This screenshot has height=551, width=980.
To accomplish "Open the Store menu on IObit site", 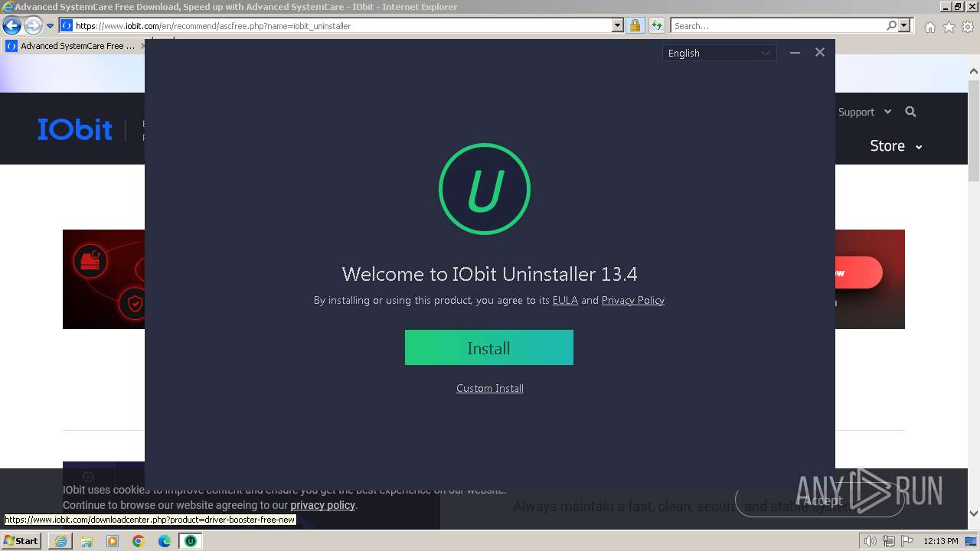I will 896,145.
